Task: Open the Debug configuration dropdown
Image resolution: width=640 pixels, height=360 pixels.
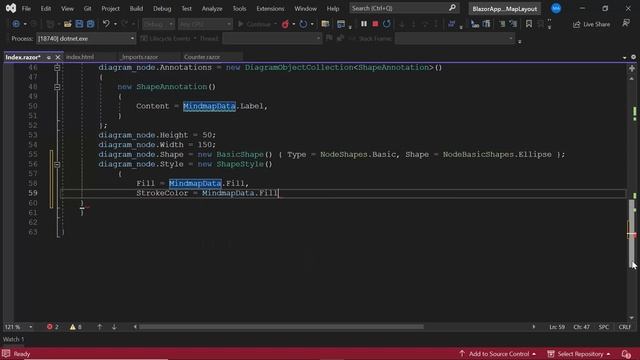Action: click(158, 24)
